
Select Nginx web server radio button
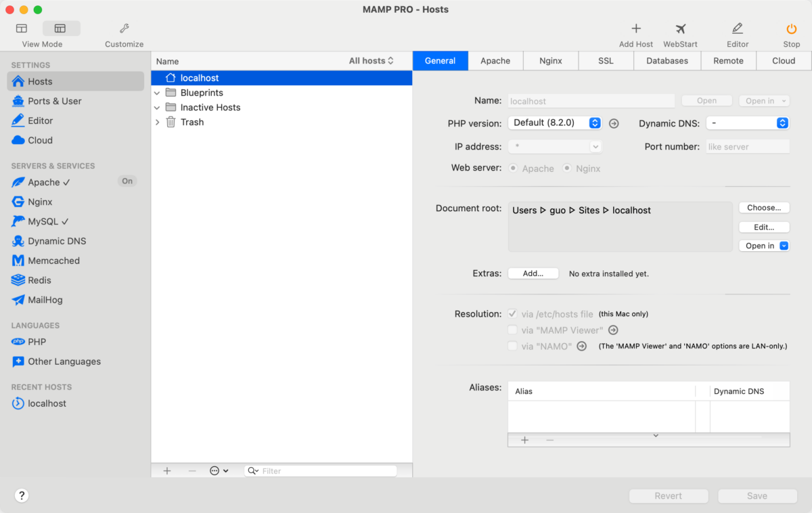(567, 169)
